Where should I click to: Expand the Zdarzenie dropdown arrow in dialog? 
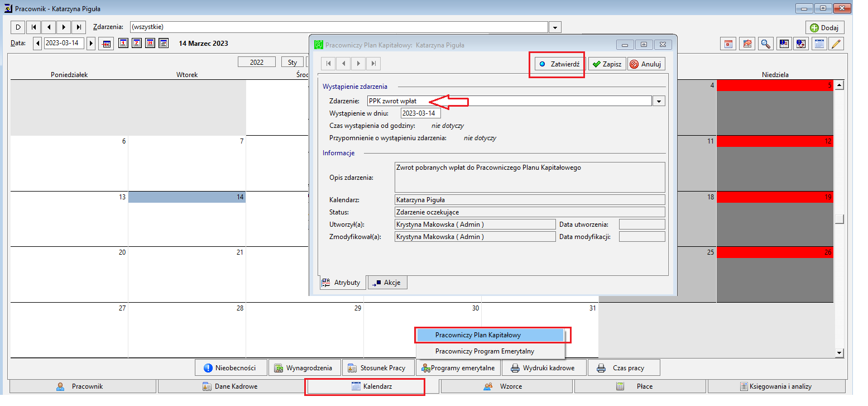coord(659,101)
